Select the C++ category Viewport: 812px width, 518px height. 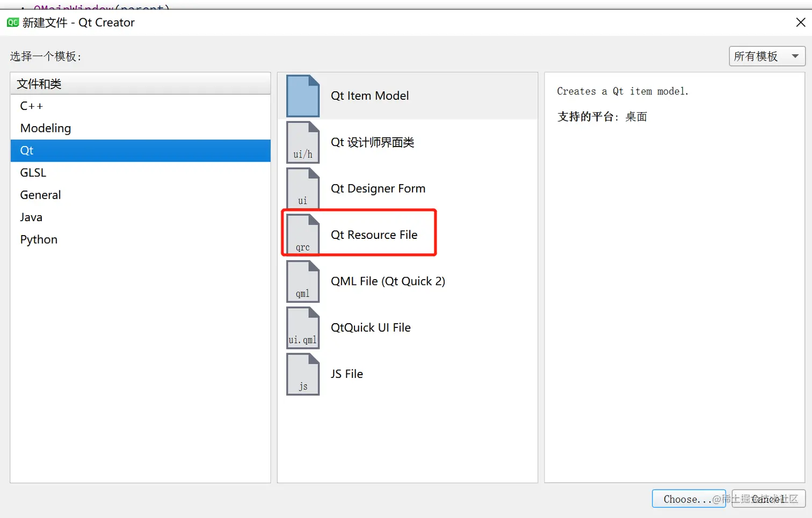[x=141, y=106]
